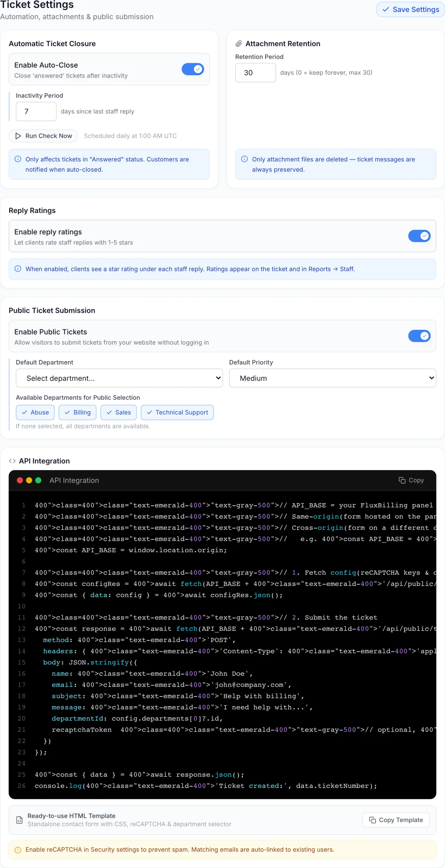The height and width of the screenshot is (868, 445).
Task: Deselect the Billing department chip
Action: pyautogui.click(x=78, y=412)
